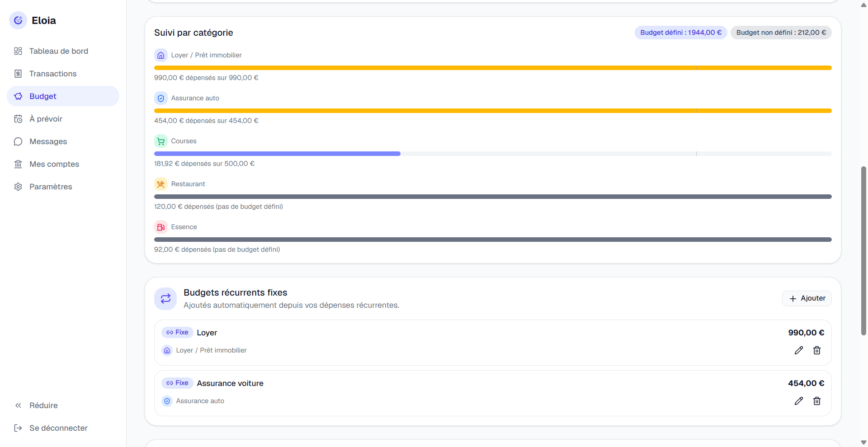This screenshot has width=868, height=447.
Task: Click the recurring budgets loop icon
Action: coord(165,299)
